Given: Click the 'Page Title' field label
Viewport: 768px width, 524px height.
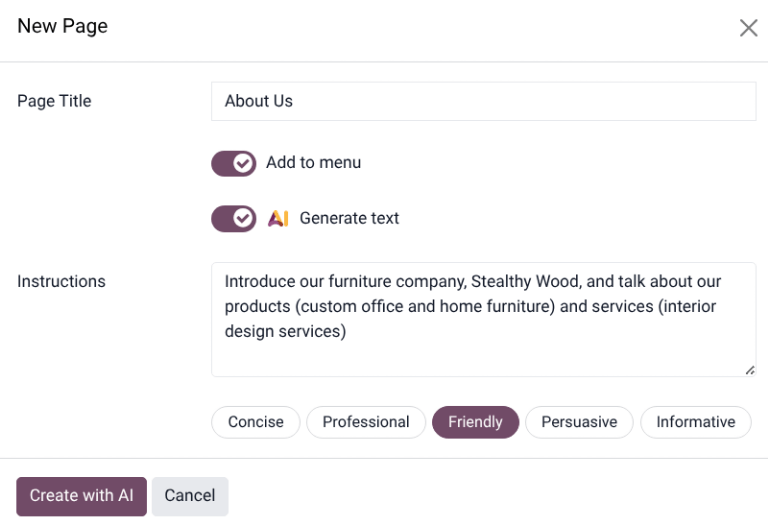Looking at the screenshot, I should (54, 101).
